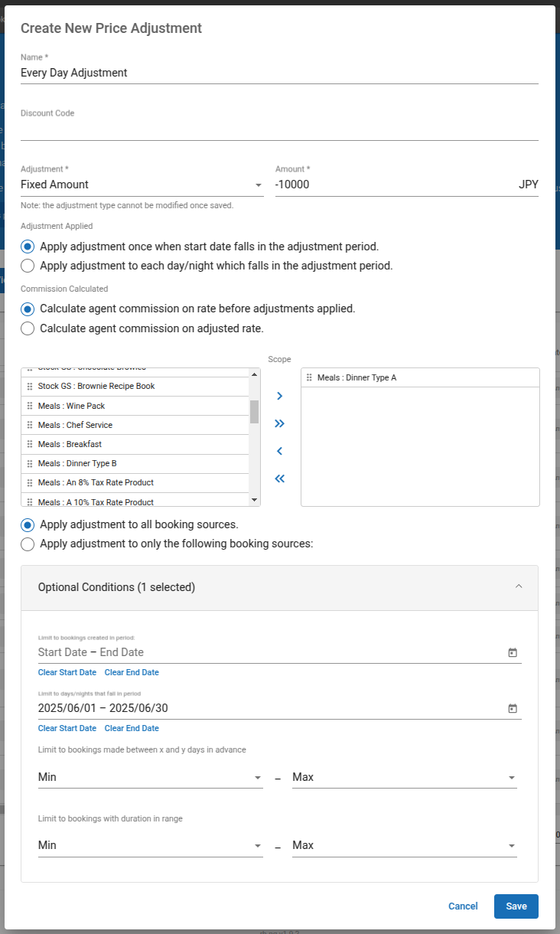Select Meals : Breakfast in the scope list
The width and height of the screenshot is (560, 934).
(x=70, y=444)
